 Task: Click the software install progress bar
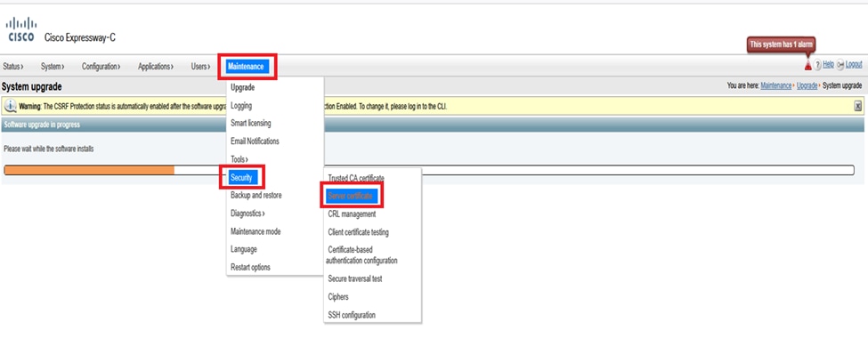pos(429,170)
